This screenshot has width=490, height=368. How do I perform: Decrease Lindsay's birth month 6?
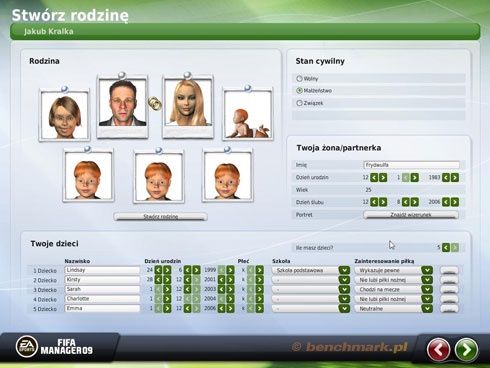(x=187, y=270)
